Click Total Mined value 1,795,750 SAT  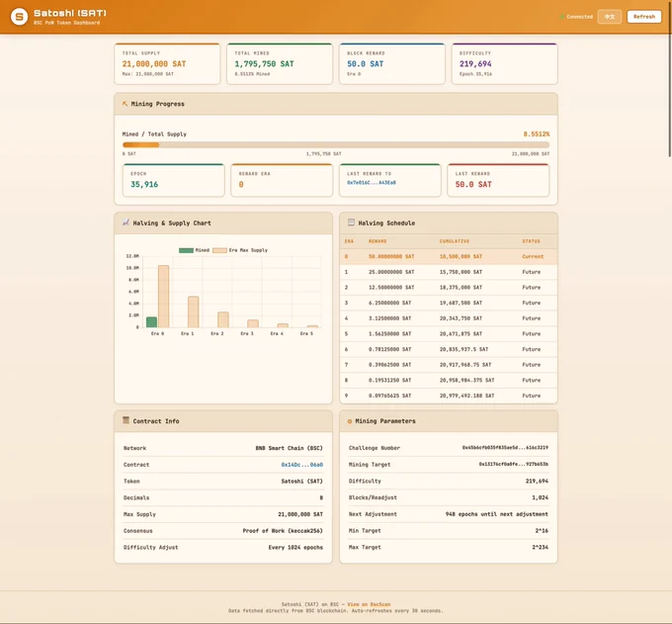[264, 64]
